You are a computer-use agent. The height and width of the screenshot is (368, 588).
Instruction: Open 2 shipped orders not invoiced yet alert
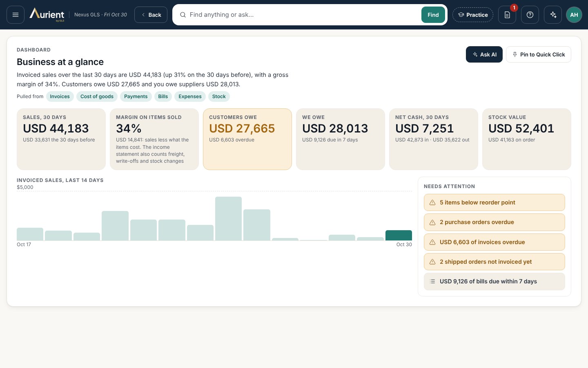[494, 262]
